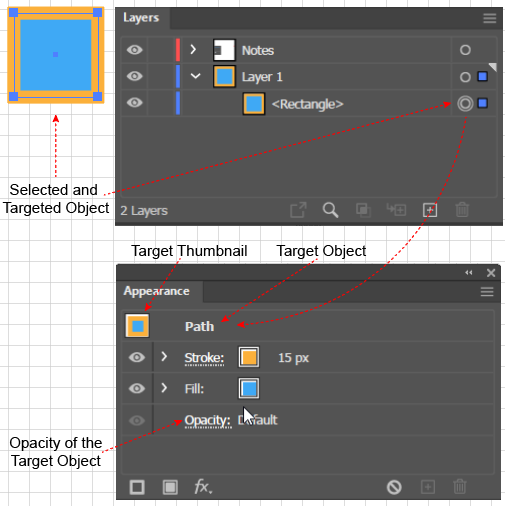Delete the selection using the Layers trash icon
Screen dimensions: 505x506
click(x=462, y=210)
